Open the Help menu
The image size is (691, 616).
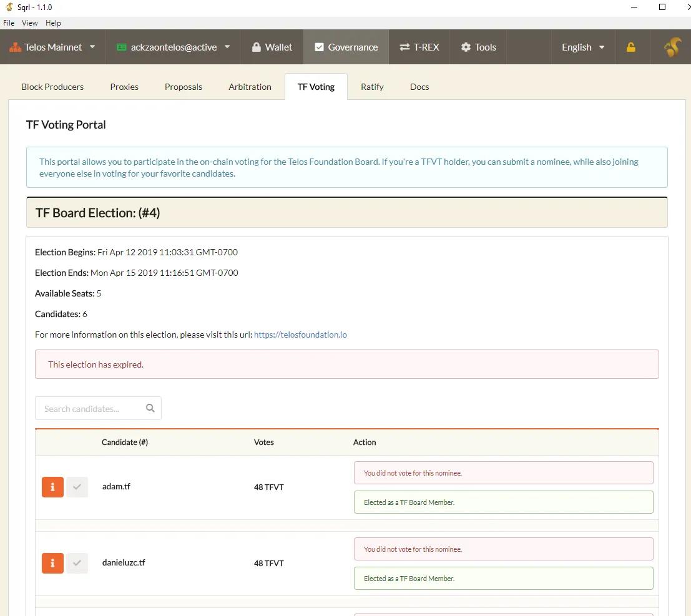[x=53, y=23]
